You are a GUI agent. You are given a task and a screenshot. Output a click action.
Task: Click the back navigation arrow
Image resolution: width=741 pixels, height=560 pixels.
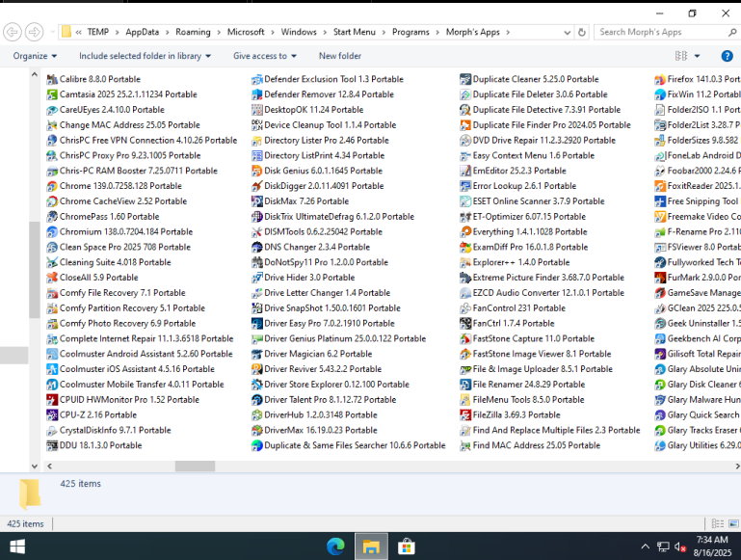pyautogui.click(x=13, y=32)
